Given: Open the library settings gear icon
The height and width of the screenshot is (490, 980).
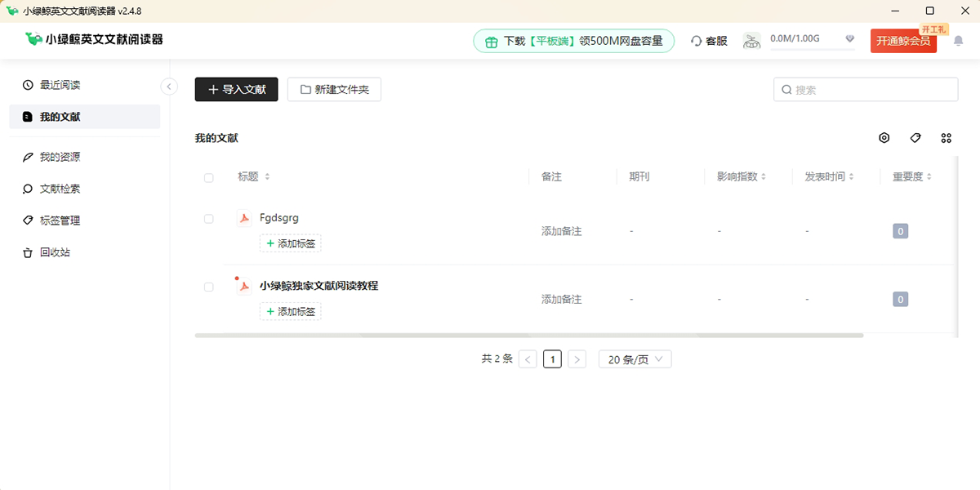Looking at the screenshot, I should 884,137.
